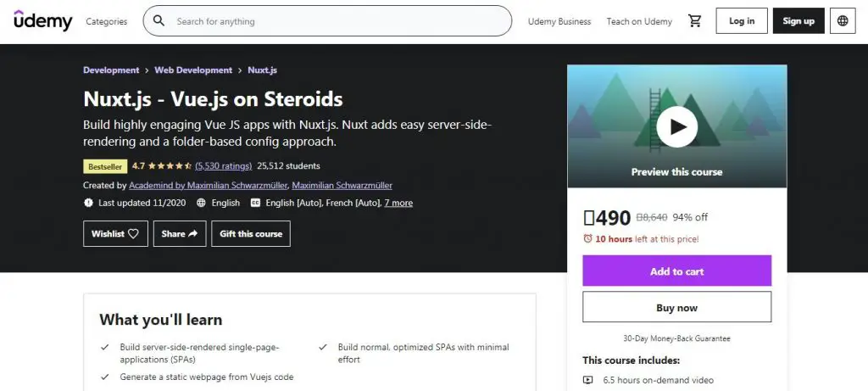Play the course preview video
868x391 pixels.
[x=676, y=127]
